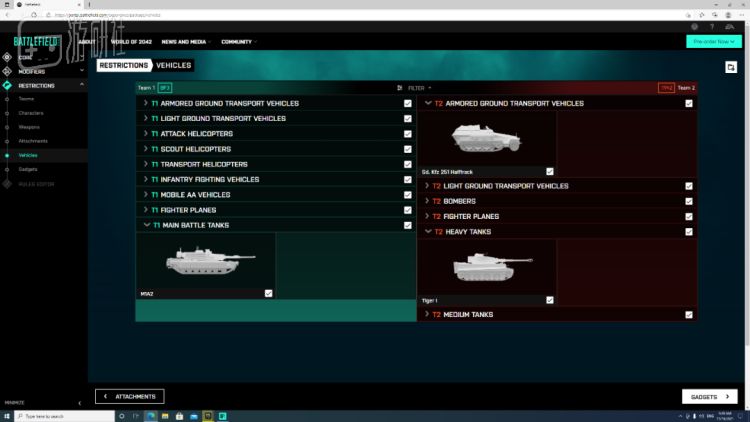750x422 pixels.
Task: Select the Tiger I tank thumbnail
Action: (x=487, y=267)
